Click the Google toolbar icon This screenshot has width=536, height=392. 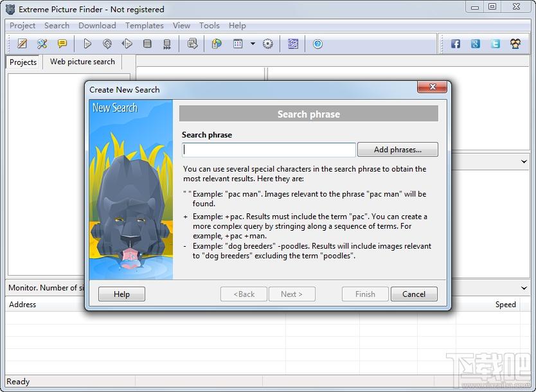[476, 44]
